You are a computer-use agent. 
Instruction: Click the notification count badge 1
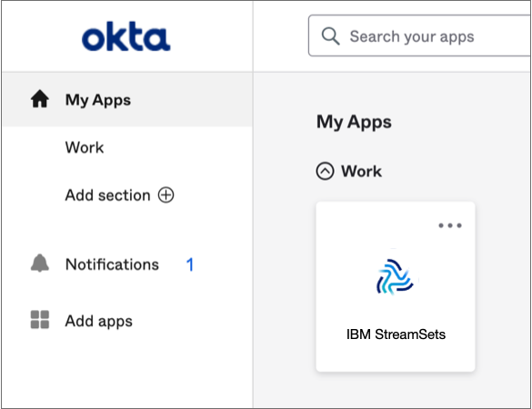click(x=190, y=264)
